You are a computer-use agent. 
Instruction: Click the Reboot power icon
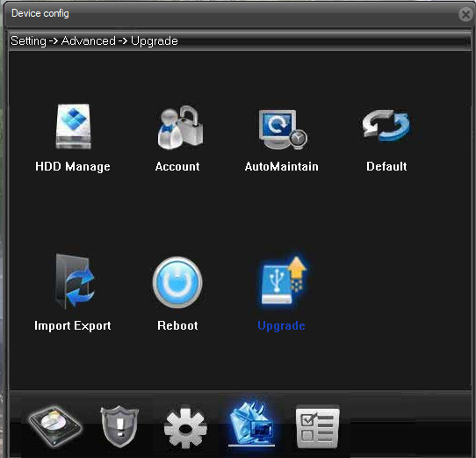pos(177,282)
